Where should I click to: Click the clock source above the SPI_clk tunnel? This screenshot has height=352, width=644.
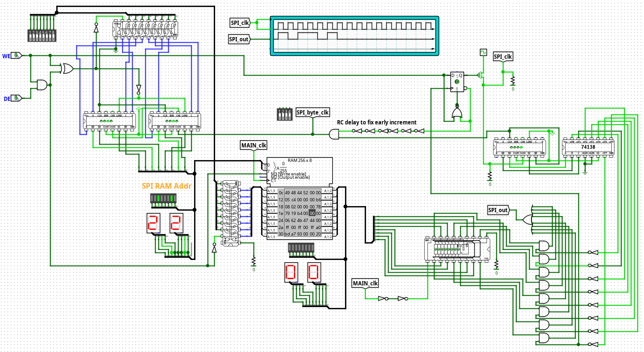point(483,52)
